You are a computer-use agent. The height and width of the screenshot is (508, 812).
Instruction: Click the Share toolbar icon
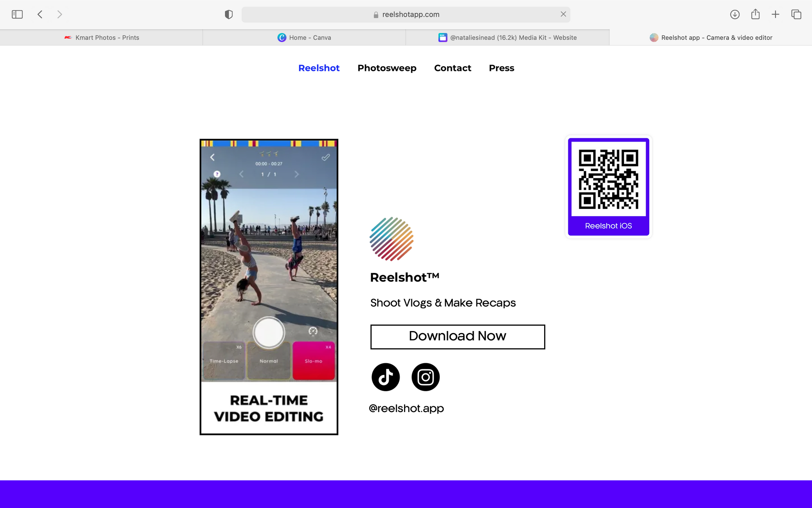coord(755,15)
